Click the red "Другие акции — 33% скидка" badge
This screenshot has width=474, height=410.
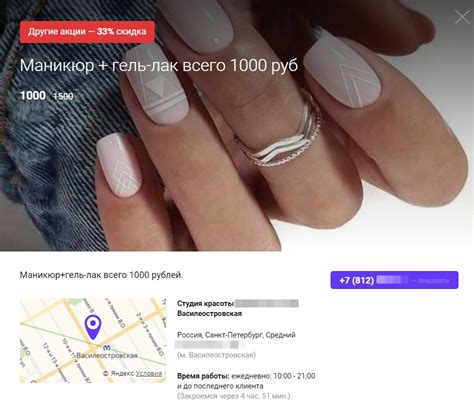pos(87,32)
